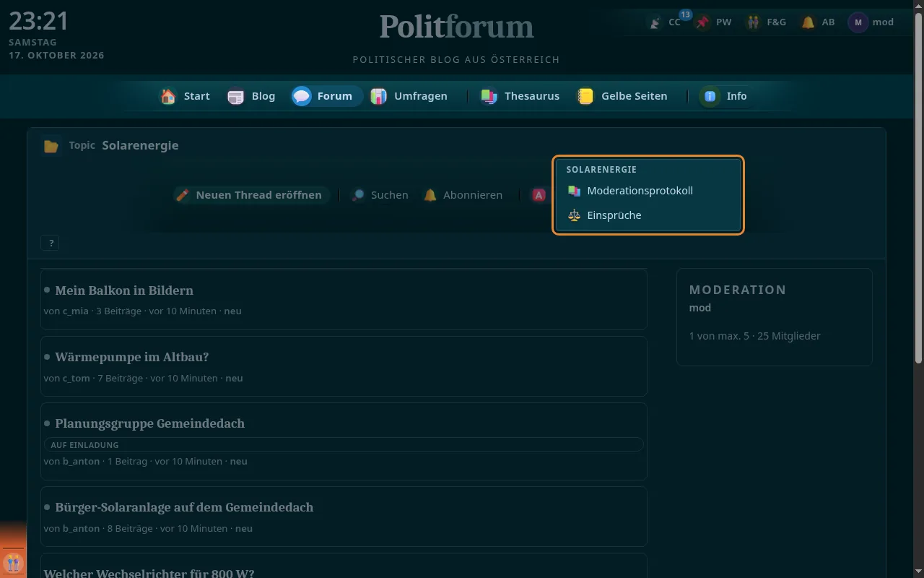This screenshot has width=924, height=578.
Task: Click author c_mia under Mein Balkon
Action: [76, 311]
